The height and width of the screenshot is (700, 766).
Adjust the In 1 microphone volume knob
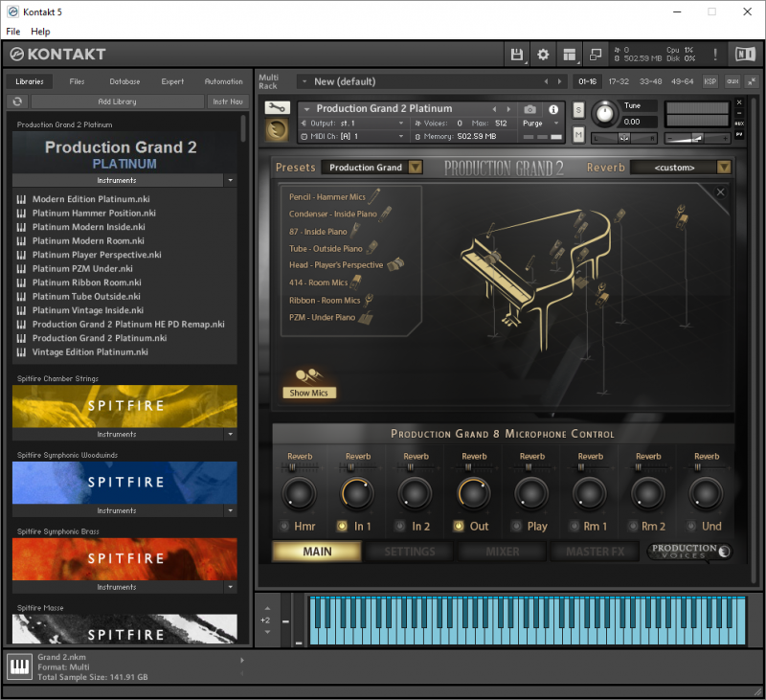pos(357,493)
